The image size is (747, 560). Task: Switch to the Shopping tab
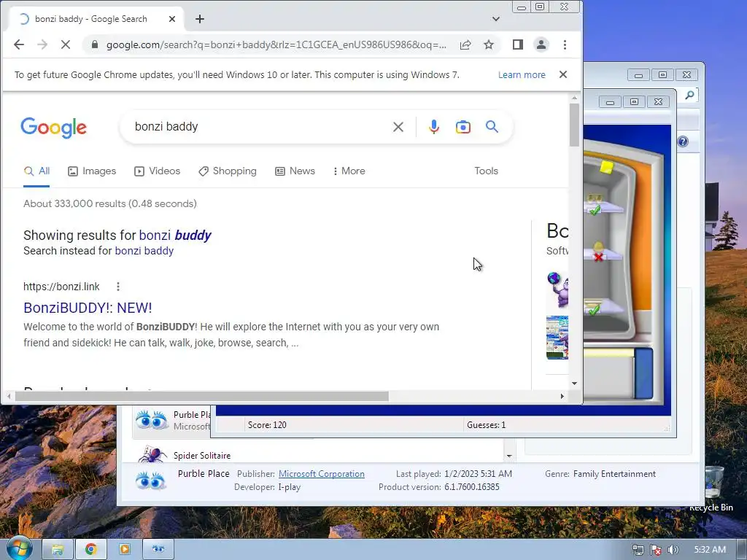tap(228, 171)
